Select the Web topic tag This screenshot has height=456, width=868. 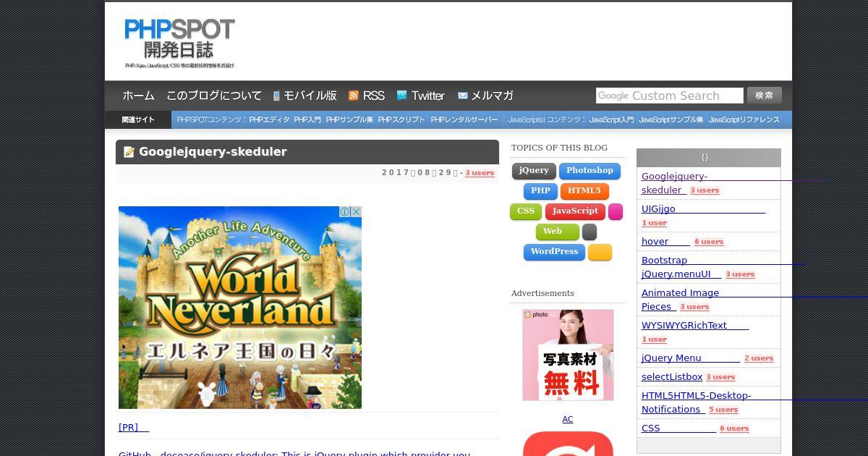tap(558, 232)
